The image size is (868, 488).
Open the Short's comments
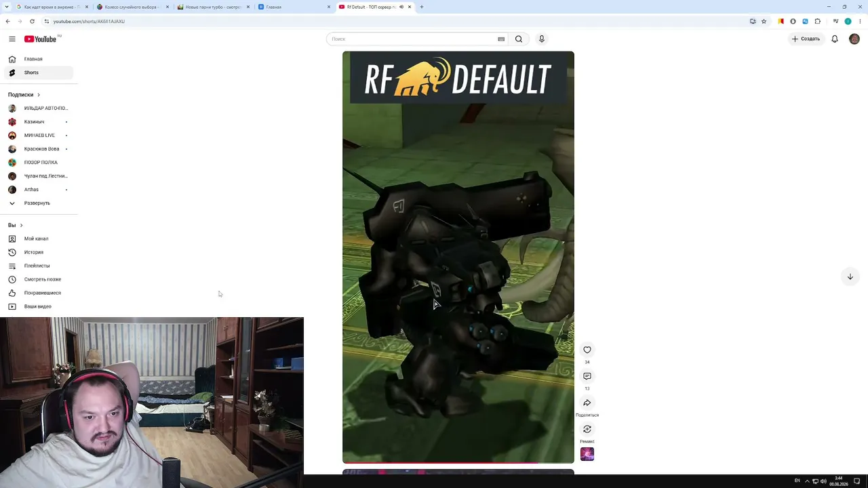[587, 376]
